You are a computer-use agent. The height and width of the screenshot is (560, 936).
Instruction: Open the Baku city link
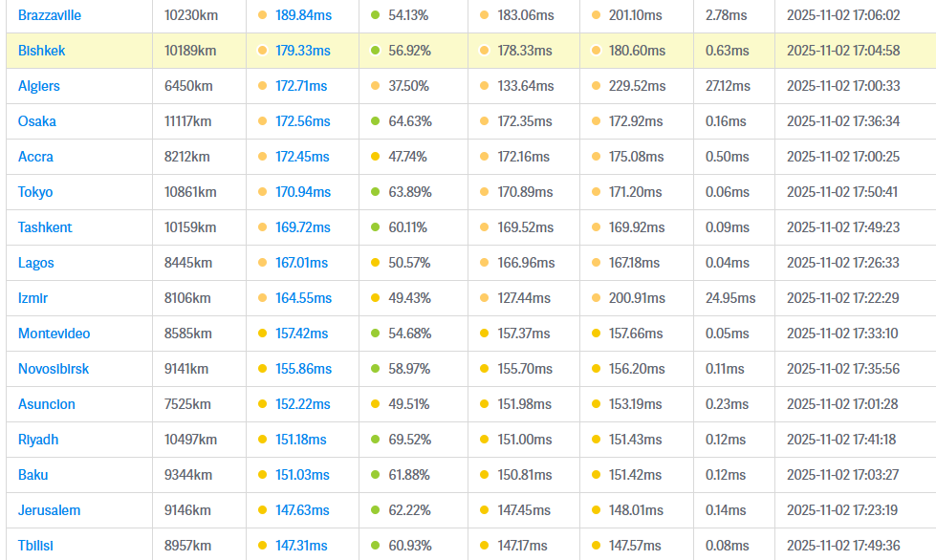pyautogui.click(x=33, y=475)
